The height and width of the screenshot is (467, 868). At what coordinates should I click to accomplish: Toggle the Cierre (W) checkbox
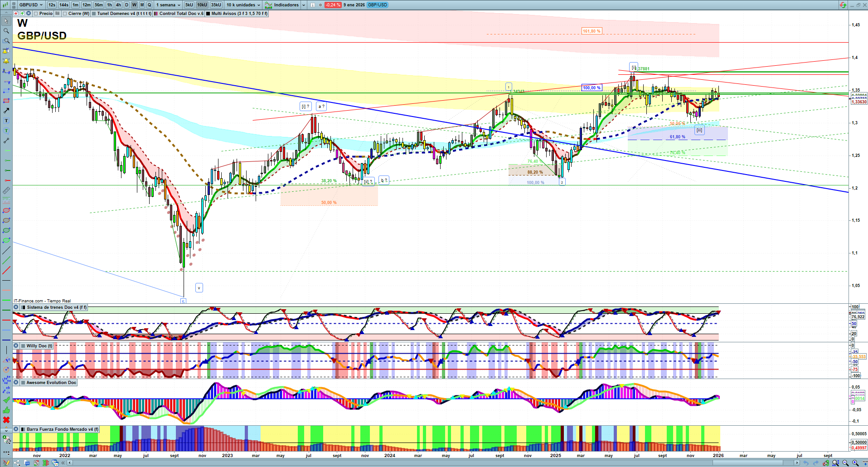click(65, 14)
